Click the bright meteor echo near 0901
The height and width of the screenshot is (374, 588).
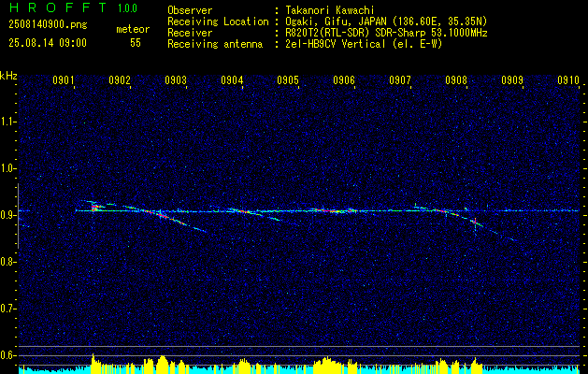(94, 207)
